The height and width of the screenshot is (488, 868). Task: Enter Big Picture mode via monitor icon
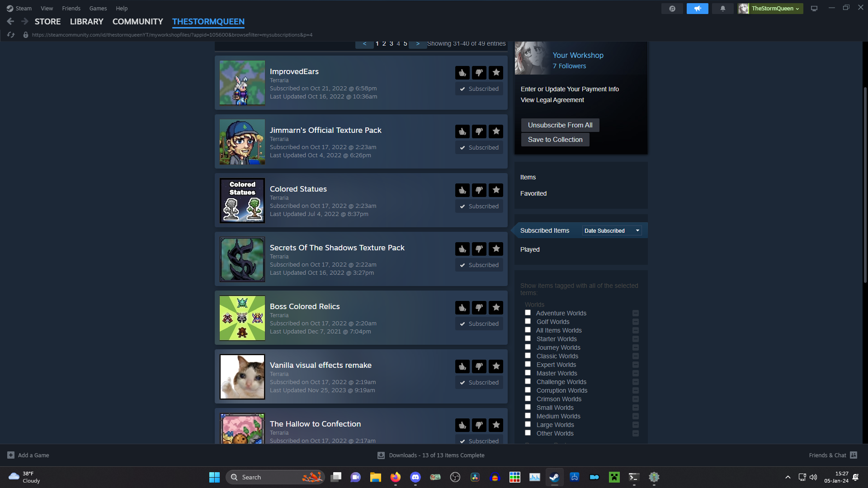814,9
